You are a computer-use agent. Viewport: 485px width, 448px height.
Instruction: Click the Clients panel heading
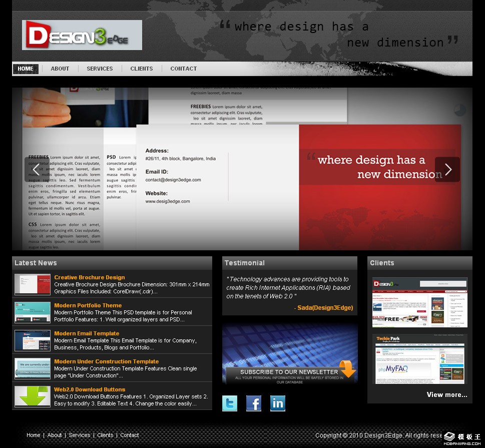point(382,263)
